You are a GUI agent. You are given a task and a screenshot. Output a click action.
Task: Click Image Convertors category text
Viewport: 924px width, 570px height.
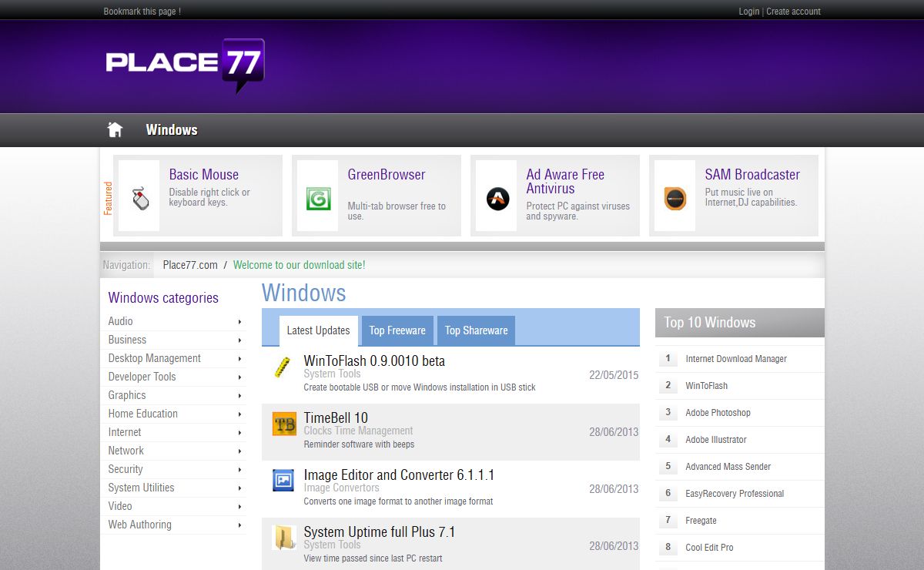[341, 488]
